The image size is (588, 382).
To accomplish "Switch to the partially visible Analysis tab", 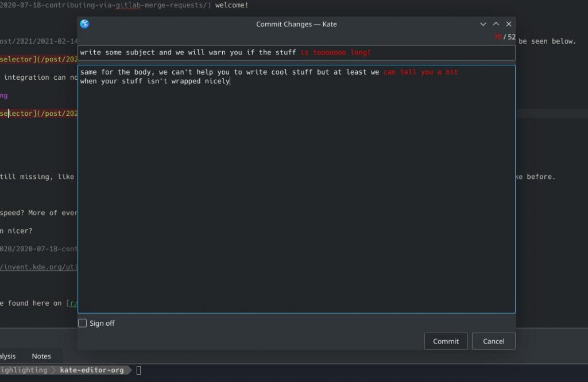I will [8, 356].
